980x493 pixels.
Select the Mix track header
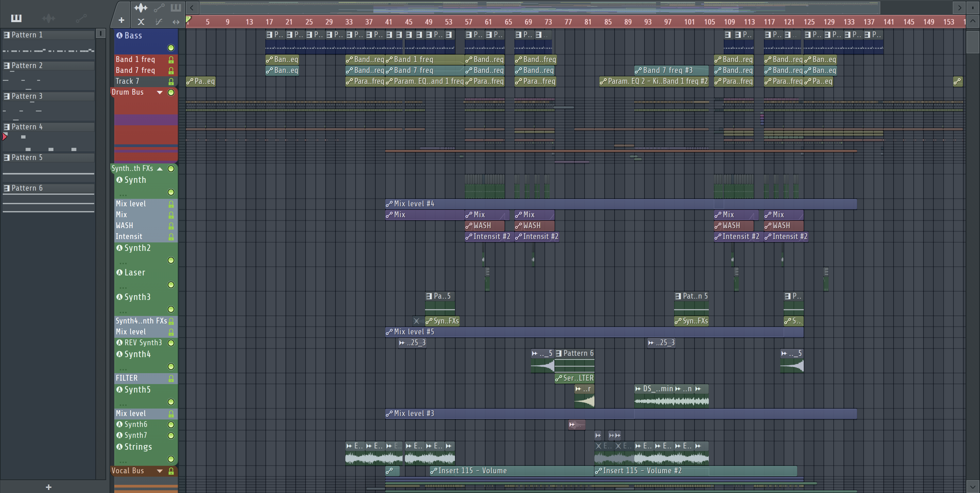point(146,215)
